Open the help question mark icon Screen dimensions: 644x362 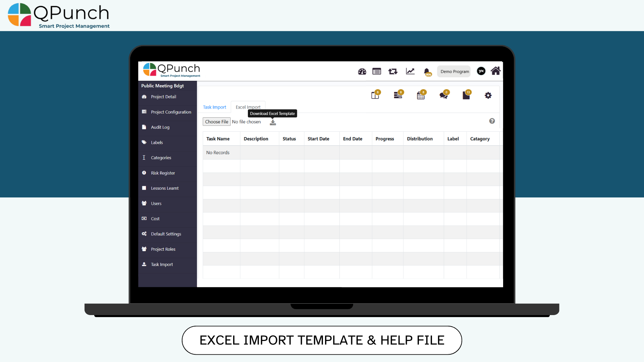pos(492,121)
